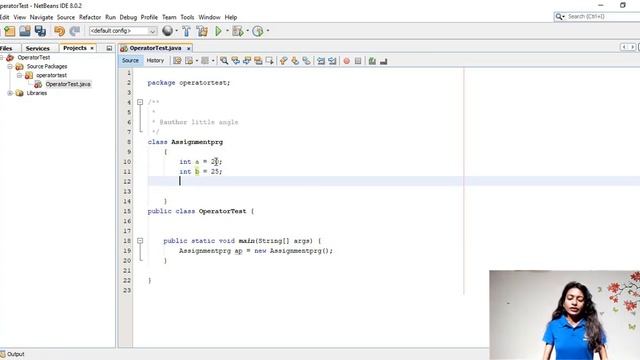Toggle Bookmark on the current line
Image resolution: width=640 pixels, height=360 pixels.
(x=307, y=61)
